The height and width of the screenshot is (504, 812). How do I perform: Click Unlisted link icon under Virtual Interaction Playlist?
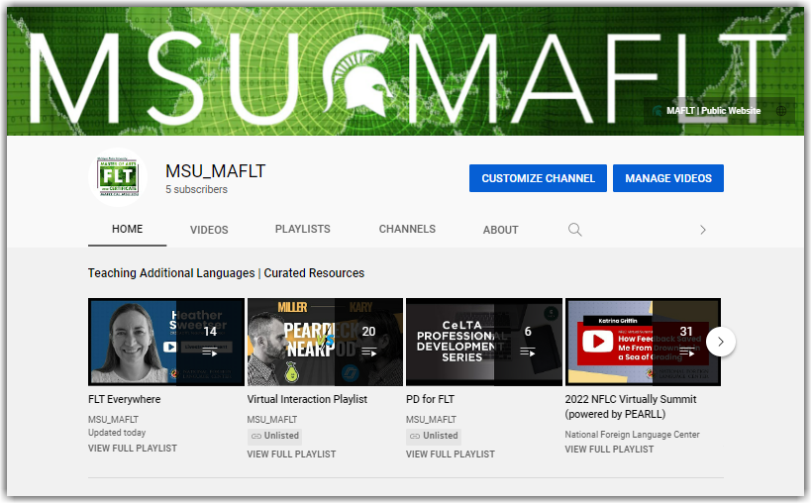255,436
